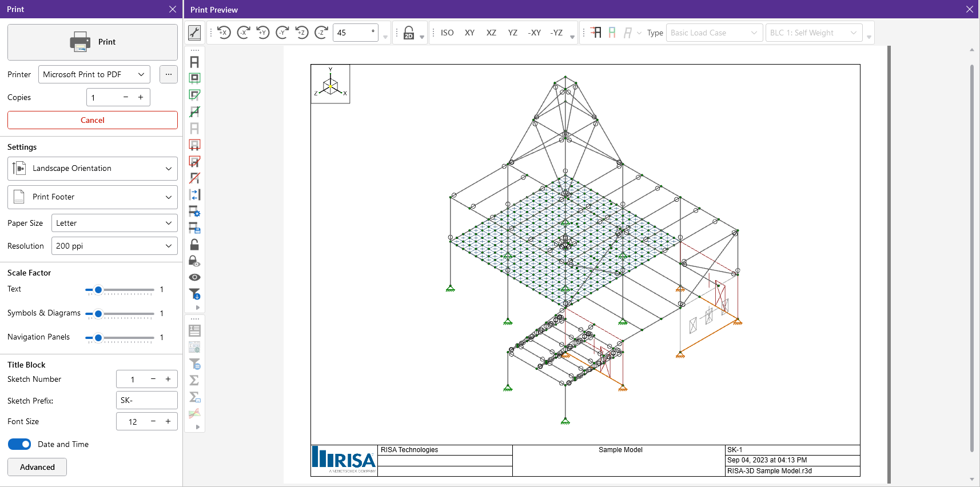The image size is (980, 487).
Task: Toggle the Date and Time switch
Action: pos(19,444)
